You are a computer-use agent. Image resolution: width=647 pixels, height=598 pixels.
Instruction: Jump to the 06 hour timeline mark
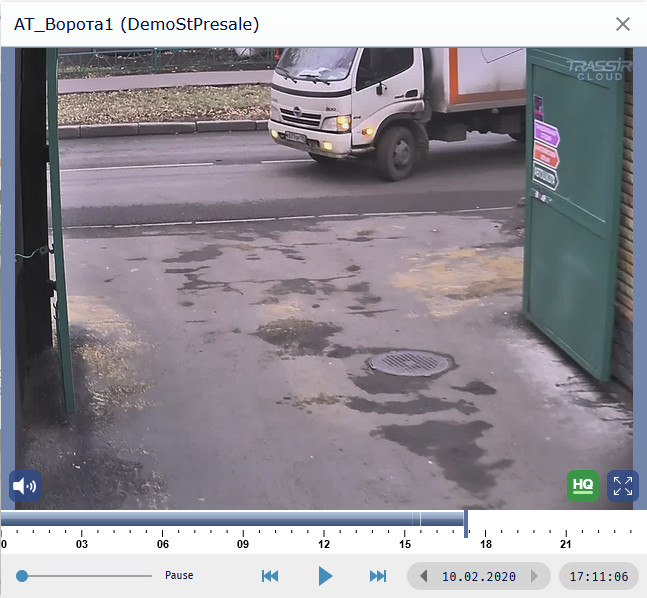pyautogui.click(x=163, y=534)
